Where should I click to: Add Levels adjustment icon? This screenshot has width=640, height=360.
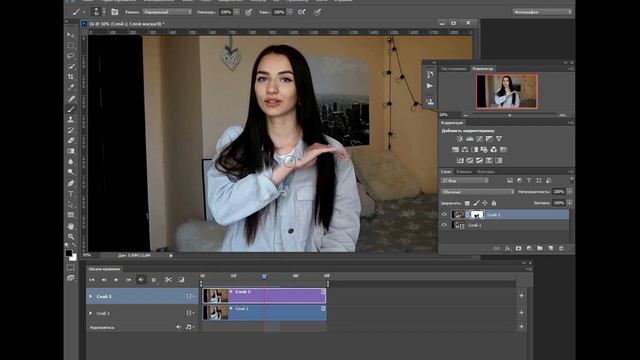coord(470,139)
